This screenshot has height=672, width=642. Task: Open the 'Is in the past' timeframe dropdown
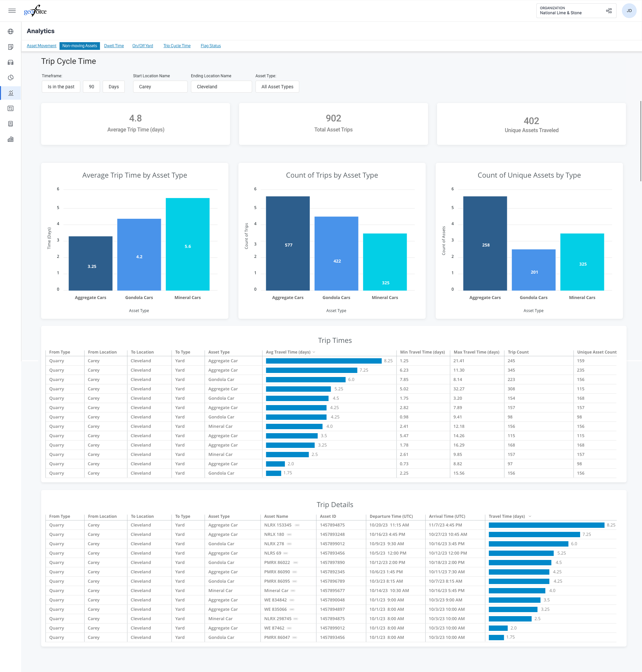61,87
